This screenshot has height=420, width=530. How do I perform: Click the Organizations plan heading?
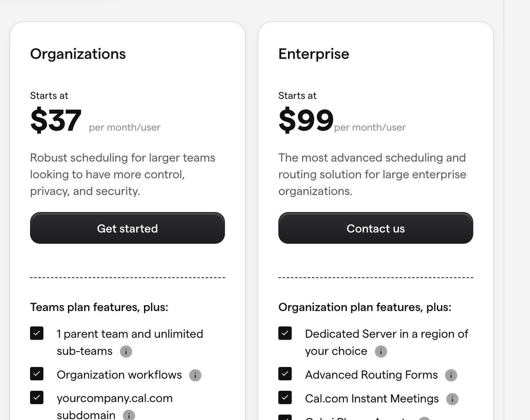click(x=78, y=54)
